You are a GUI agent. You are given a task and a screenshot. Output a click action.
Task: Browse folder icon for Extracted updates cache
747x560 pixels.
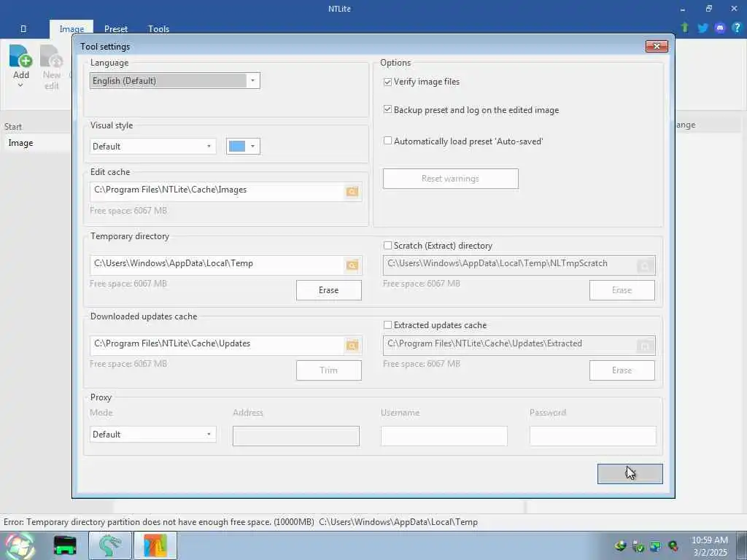645,346
